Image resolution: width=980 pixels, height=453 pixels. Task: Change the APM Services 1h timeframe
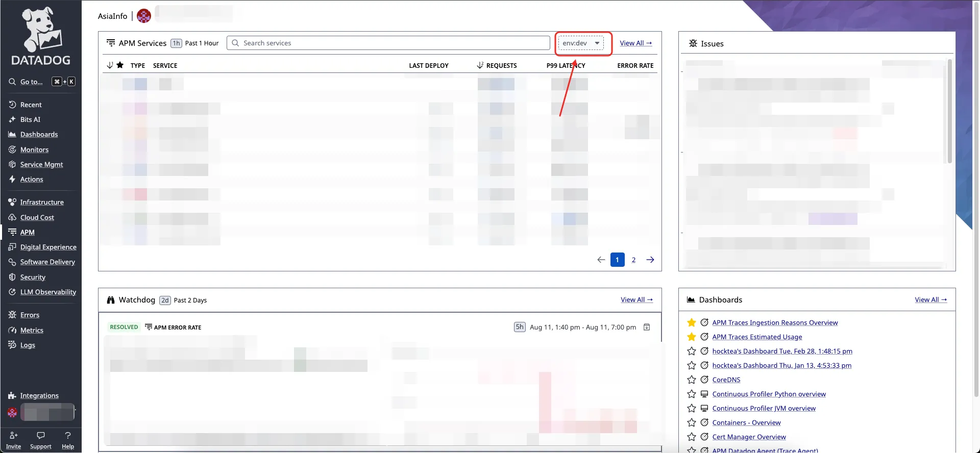(x=176, y=43)
